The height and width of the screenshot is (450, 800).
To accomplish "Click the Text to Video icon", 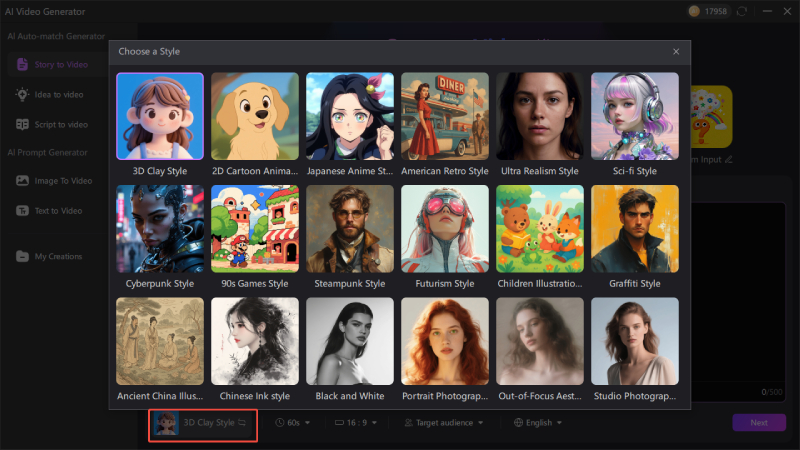I will (22, 211).
